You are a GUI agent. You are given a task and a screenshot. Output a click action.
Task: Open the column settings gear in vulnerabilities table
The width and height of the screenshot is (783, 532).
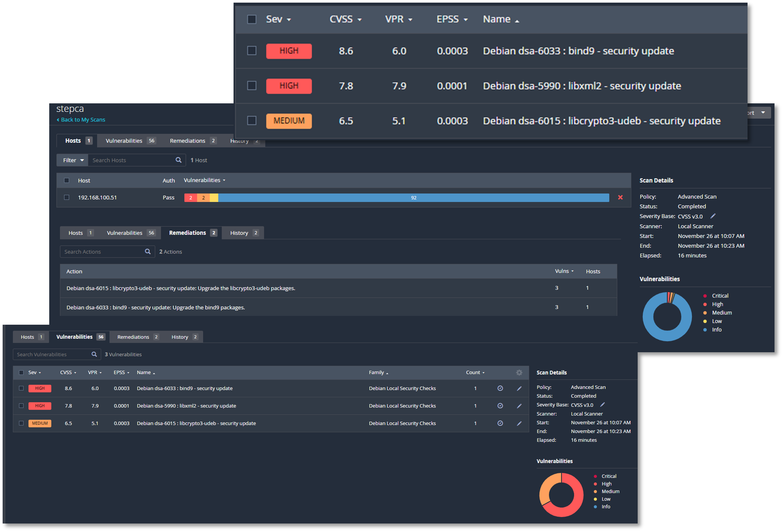[519, 372]
